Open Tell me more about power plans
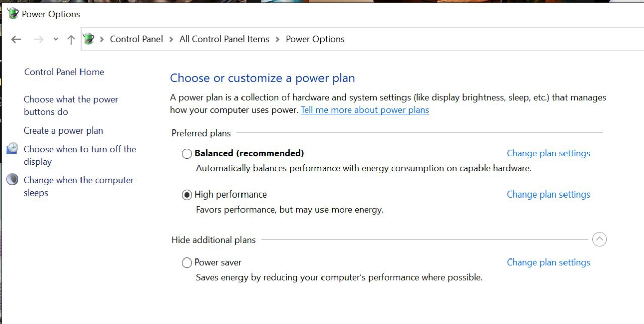The image size is (644, 324). point(365,110)
